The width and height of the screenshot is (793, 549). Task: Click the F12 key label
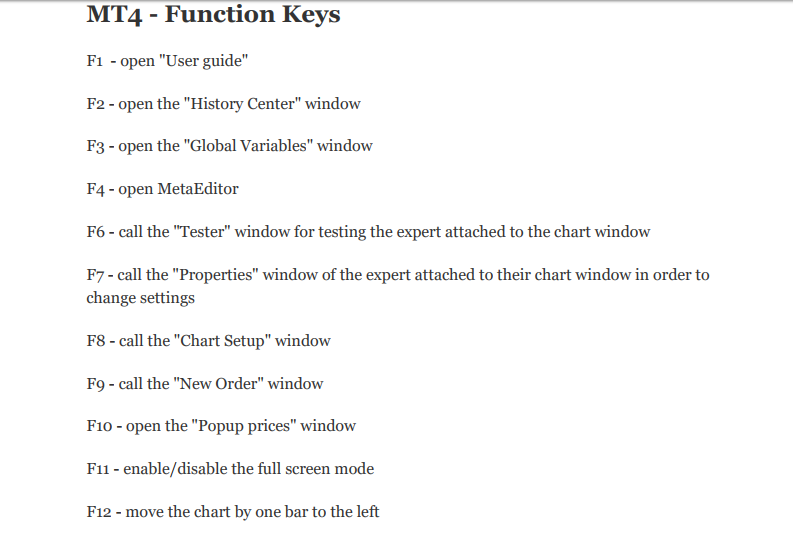99,511
